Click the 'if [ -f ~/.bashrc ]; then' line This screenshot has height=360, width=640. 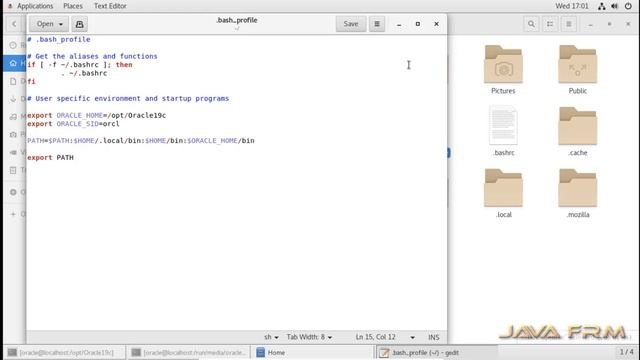tap(80, 65)
